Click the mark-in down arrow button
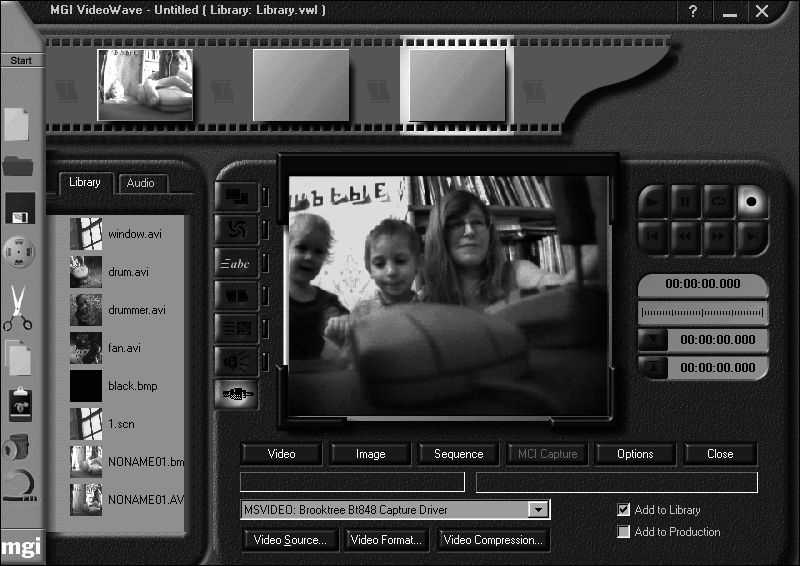Viewport: 800px width, 566px height. point(653,339)
